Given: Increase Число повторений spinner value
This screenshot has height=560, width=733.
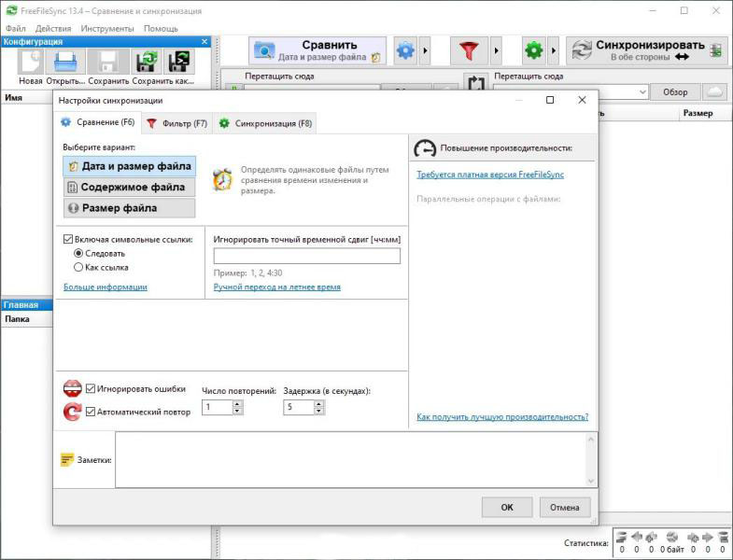Looking at the screenshot, I should pyautogui.click(x=237, y=404).
